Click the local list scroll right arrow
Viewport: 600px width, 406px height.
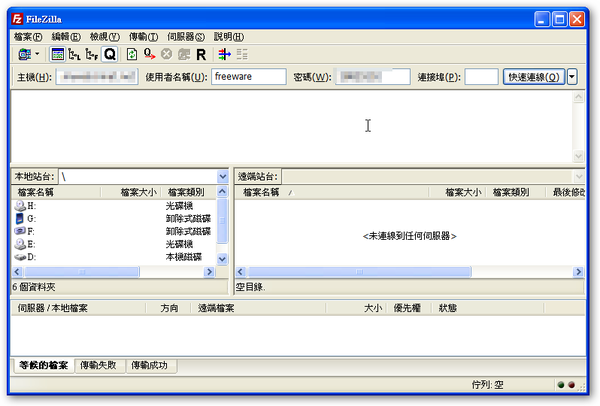(209, 272)
